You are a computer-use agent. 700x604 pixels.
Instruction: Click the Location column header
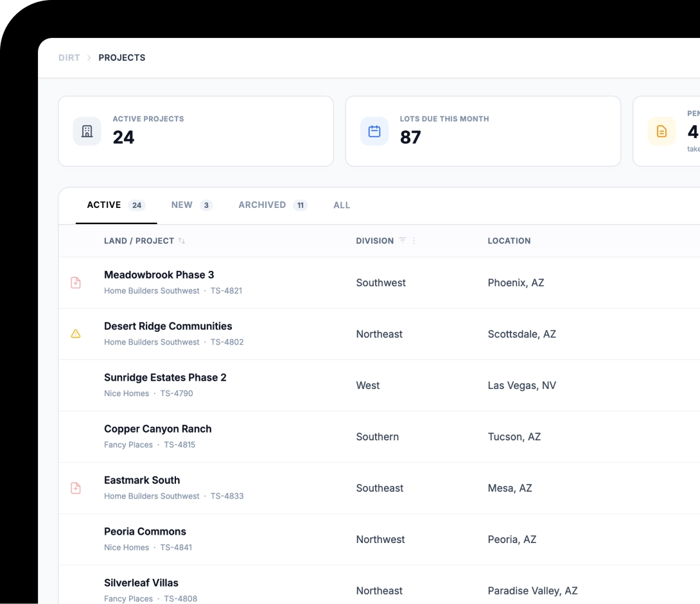[x=509, y=241]
